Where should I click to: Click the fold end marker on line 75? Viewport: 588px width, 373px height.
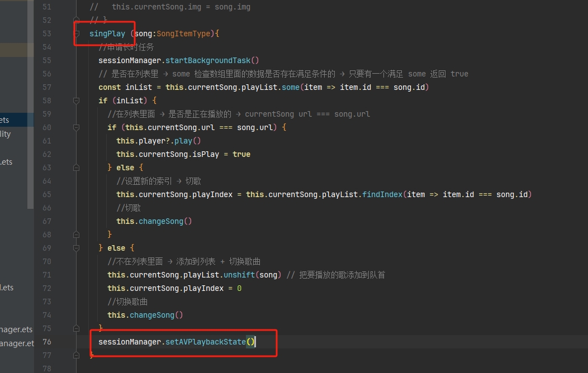[77, 328]
